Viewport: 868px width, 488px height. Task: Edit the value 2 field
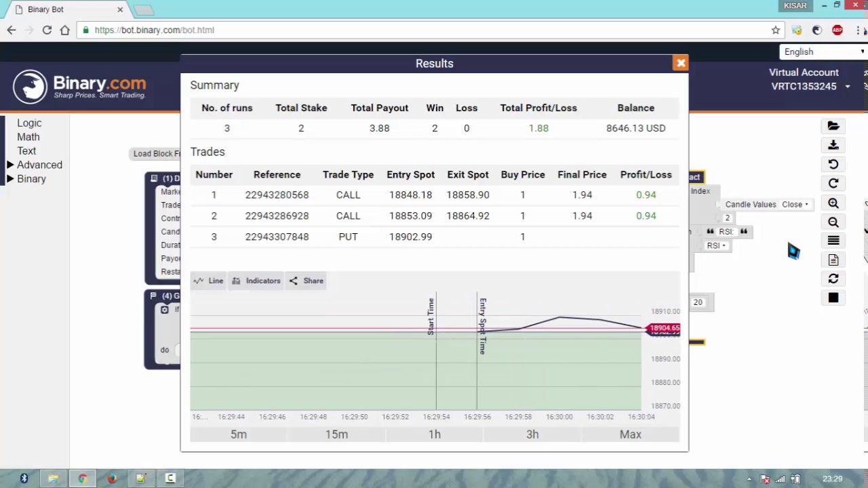point(727,218)
